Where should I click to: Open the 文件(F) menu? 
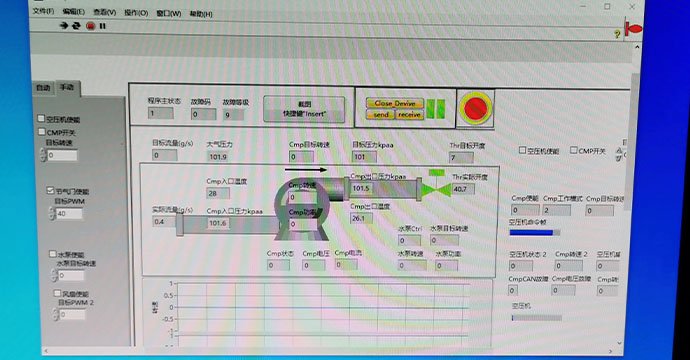click(44, 11)
